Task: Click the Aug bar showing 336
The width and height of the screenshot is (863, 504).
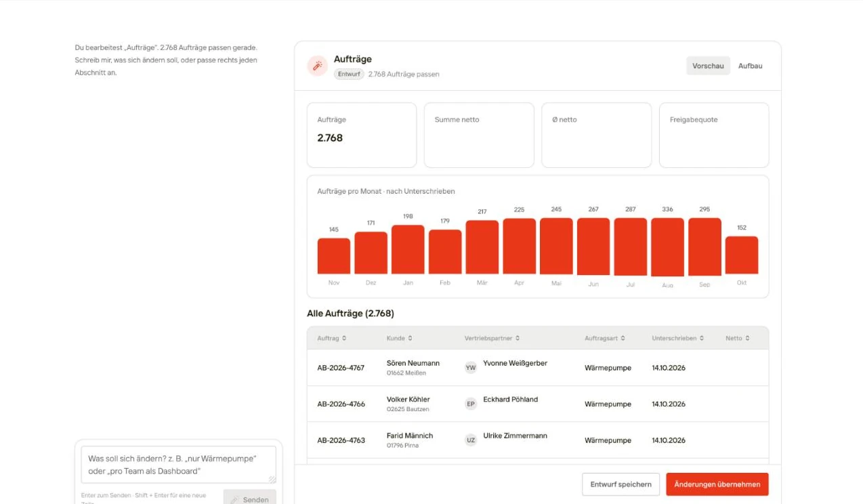Action: (x=668, y=247)
